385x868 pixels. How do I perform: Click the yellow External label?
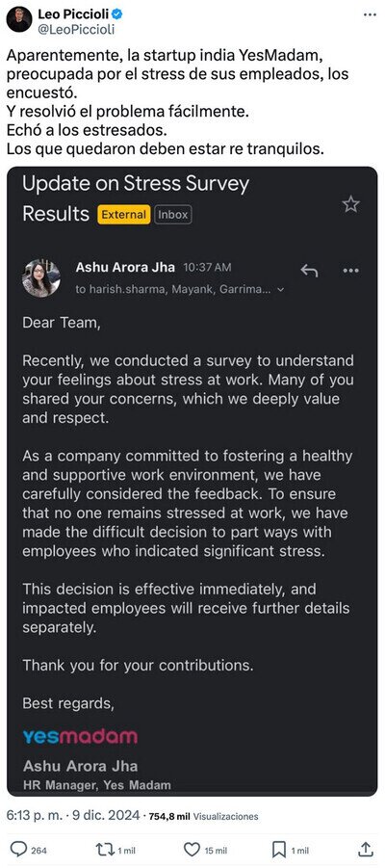click(x=124, y=215)
